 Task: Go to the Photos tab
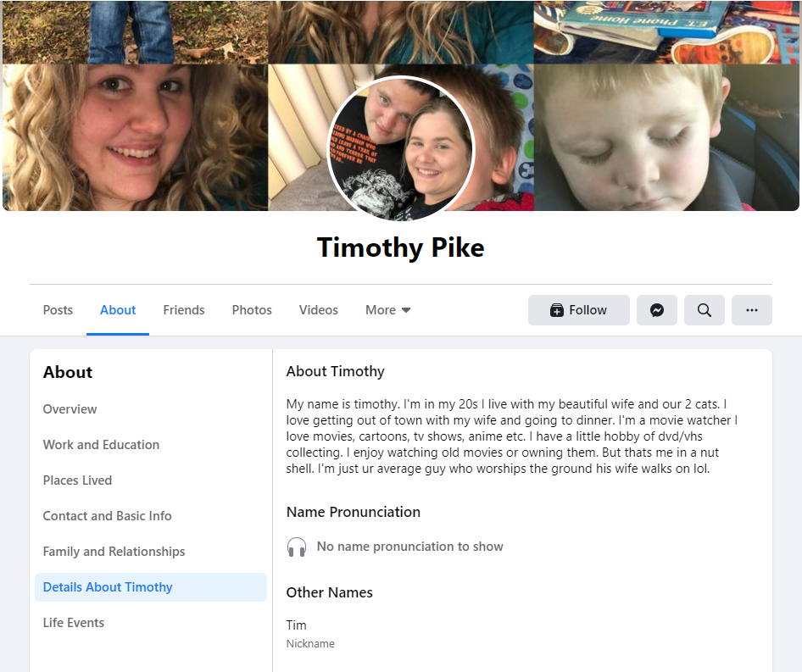pos(252,310)
